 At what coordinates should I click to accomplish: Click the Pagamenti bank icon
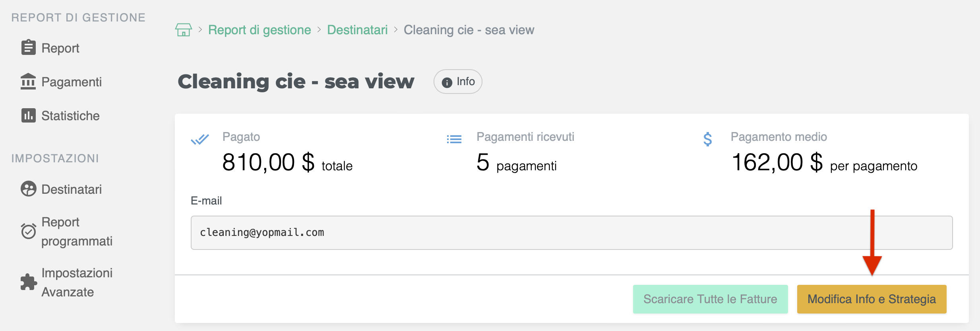pos(28,82)
